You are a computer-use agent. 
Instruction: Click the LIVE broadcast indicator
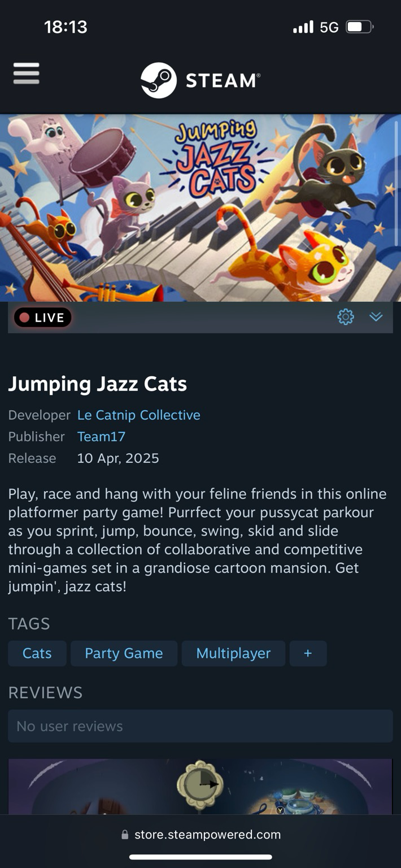tap(42, 318)
